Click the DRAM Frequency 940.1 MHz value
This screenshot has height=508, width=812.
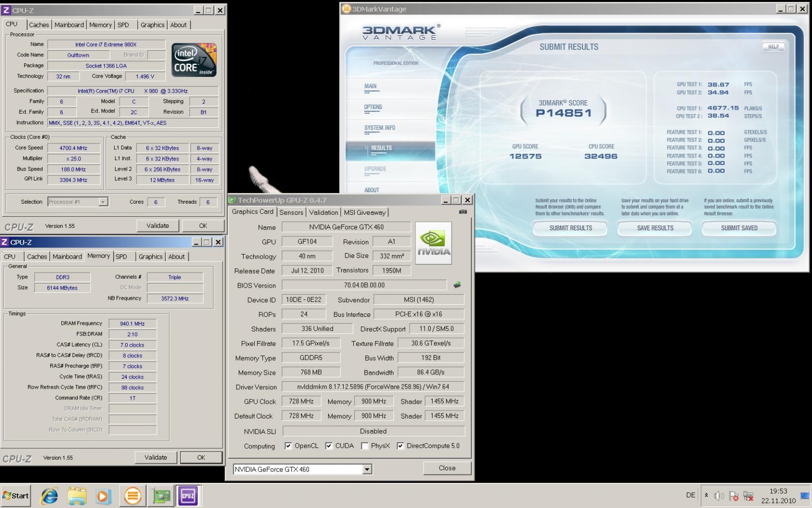coord(133,323)
